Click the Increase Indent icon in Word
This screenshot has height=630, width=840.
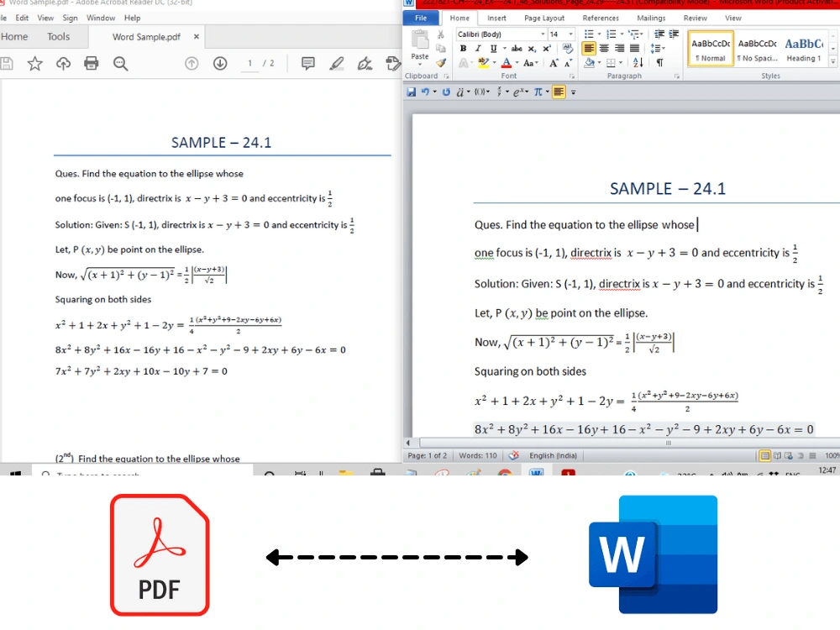pos(674,34)
